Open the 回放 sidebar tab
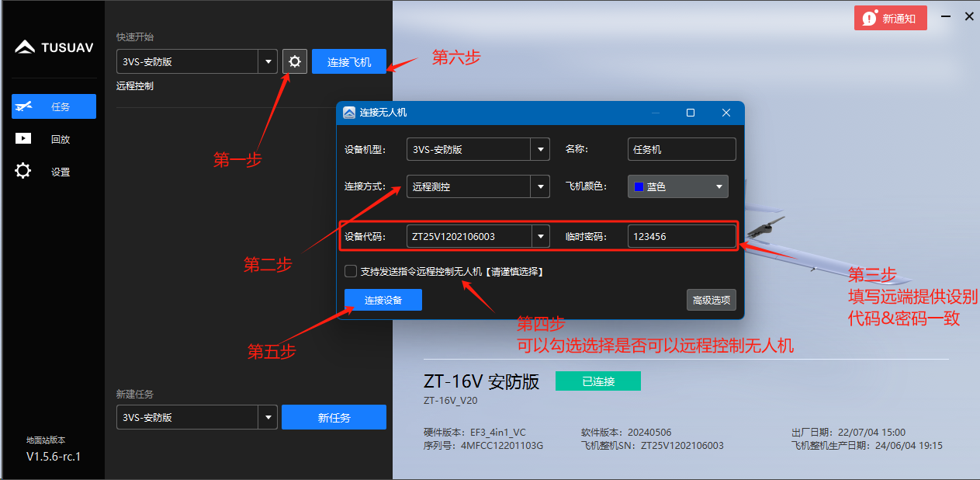 tap(54, 139)
